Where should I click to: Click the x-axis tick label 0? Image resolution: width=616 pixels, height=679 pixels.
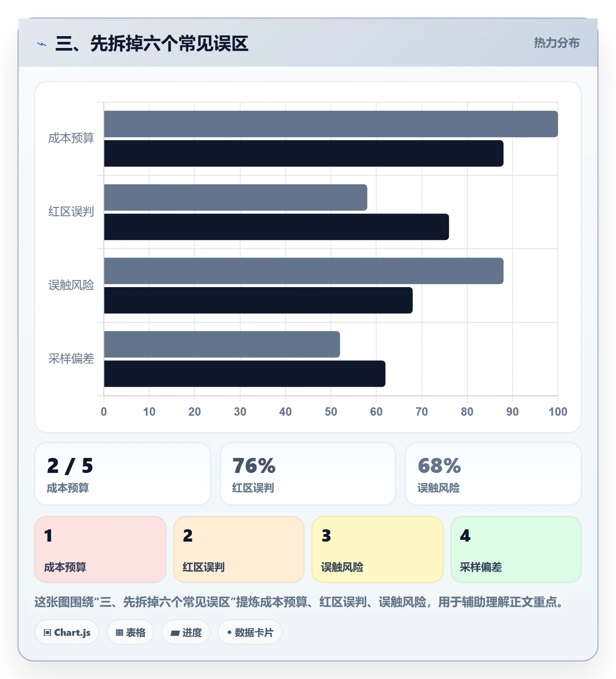pyautogui.click(x=104, y=412)
